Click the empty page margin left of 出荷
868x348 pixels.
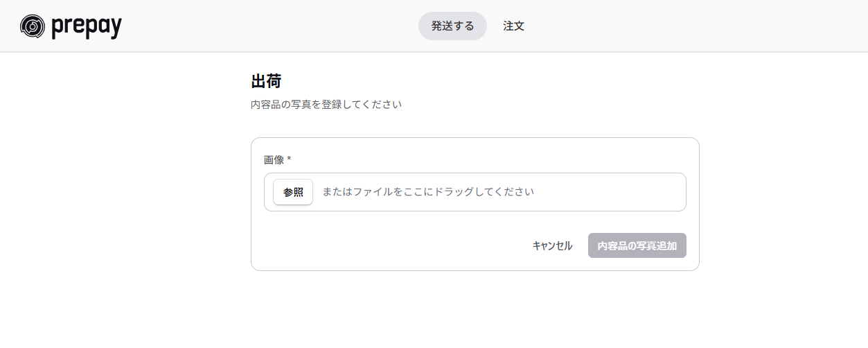tap(125, 81)
